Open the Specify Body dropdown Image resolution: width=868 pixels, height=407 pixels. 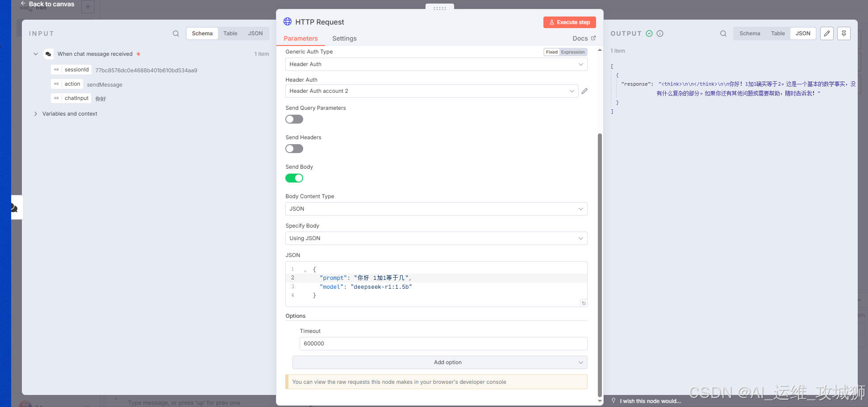click(436, 238)
